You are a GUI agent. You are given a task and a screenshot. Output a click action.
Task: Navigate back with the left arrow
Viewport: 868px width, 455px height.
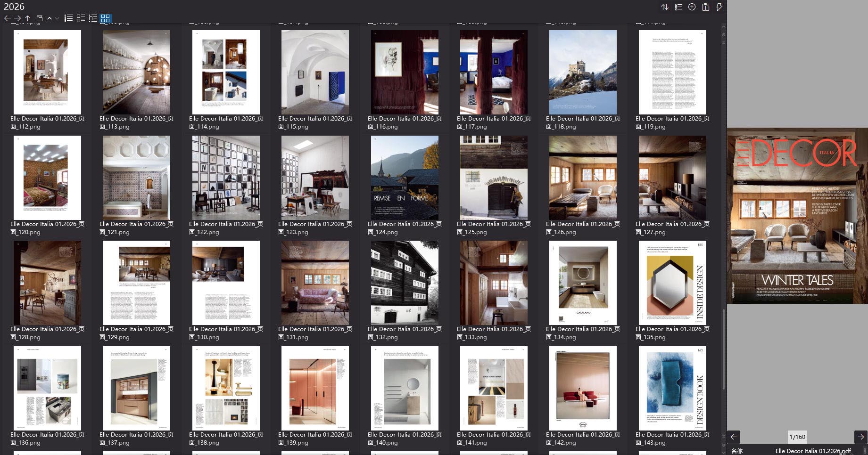(7, 18)
